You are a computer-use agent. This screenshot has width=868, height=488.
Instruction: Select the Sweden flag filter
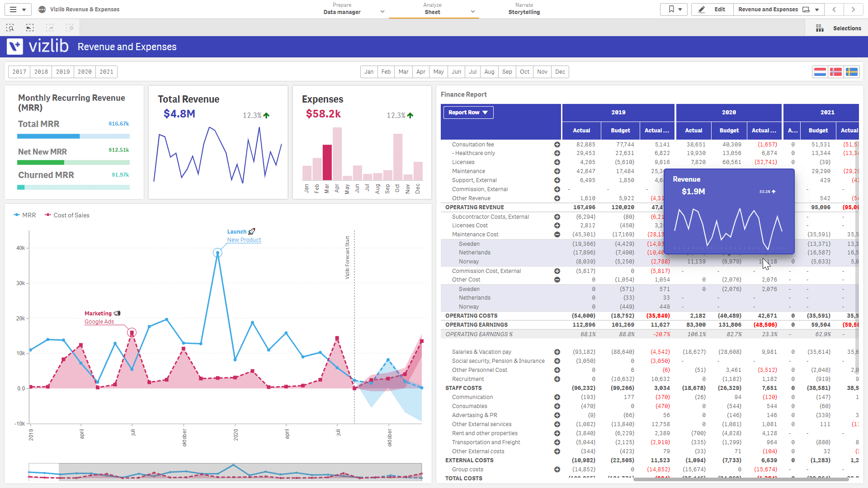852,72
